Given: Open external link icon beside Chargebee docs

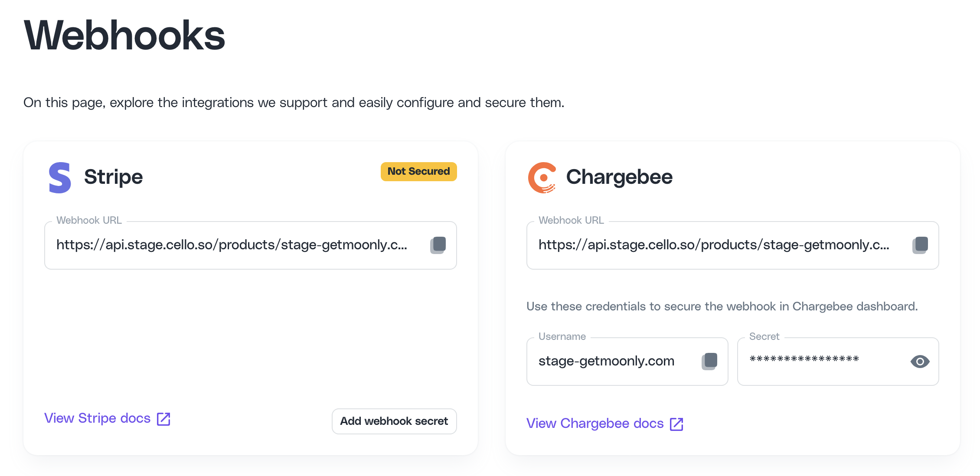Looking at the screenshot, I should pyautogui.click(x=676, y=424).
